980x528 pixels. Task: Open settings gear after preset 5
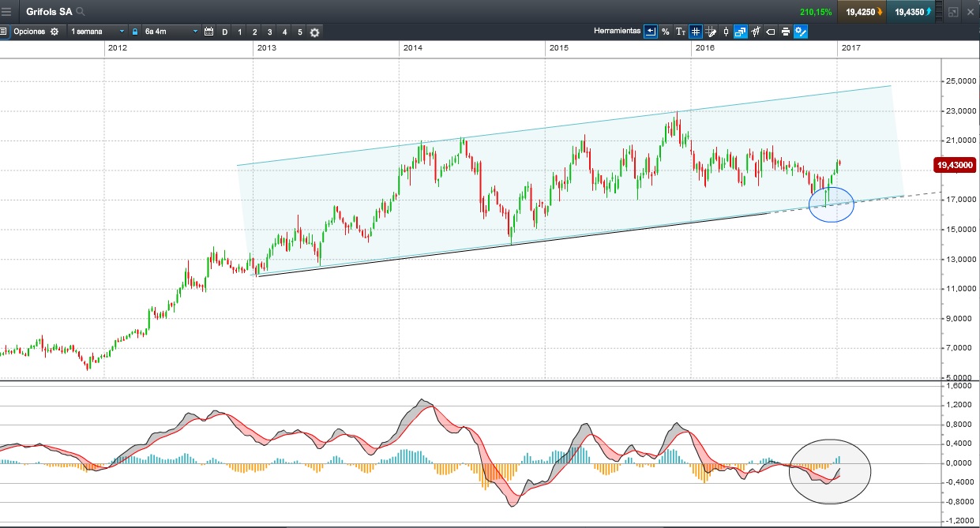(315, 32)
